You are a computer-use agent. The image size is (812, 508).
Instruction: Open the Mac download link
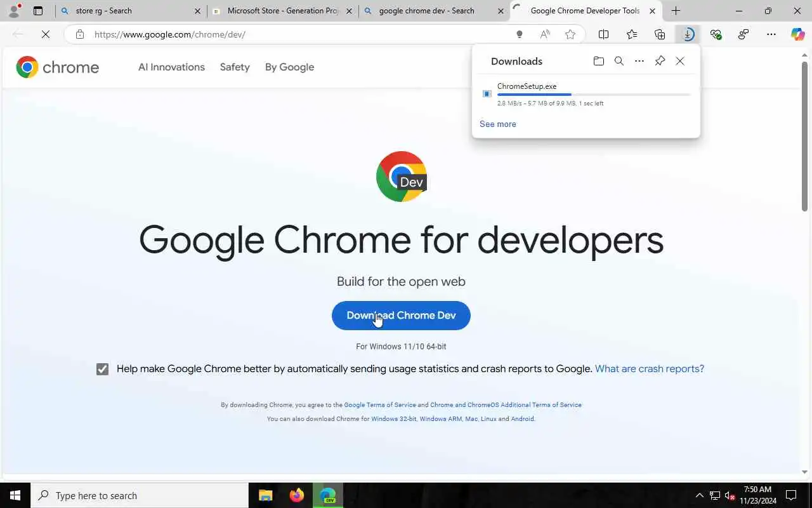[x=471, y=419]
